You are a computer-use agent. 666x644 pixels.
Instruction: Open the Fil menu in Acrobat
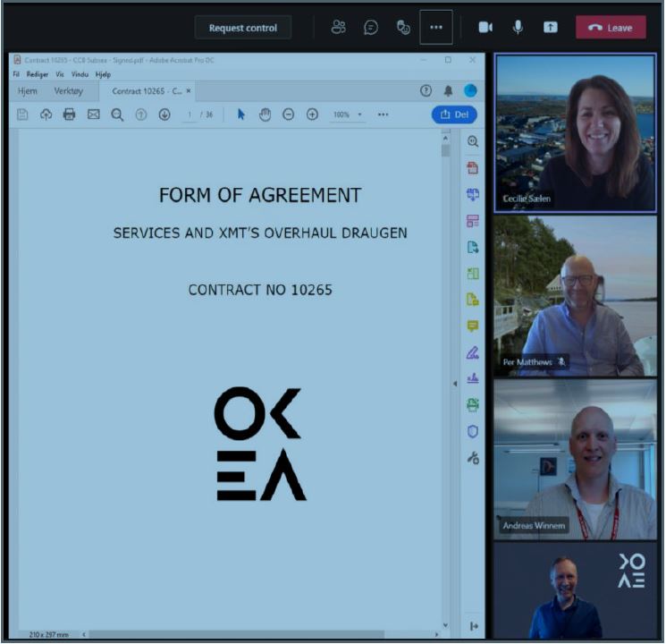(16, 74)
